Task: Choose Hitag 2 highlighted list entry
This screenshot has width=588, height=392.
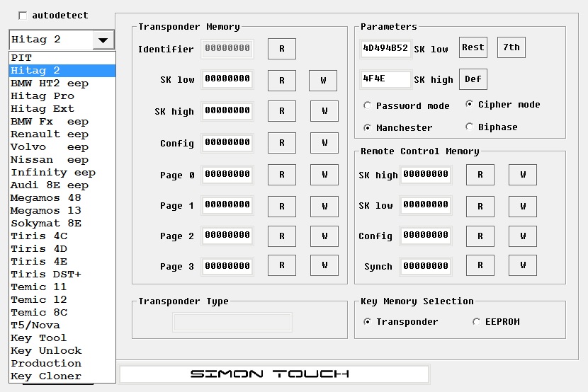Action: tap(62, 71)
